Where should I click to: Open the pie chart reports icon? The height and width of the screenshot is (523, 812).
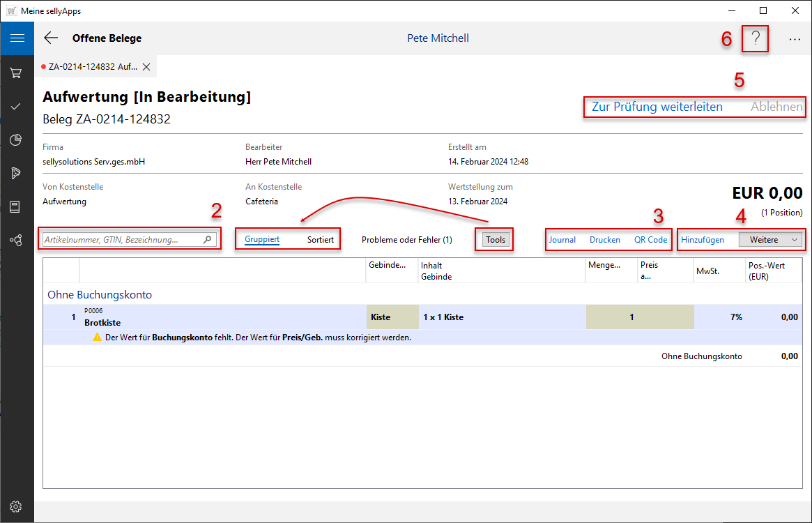17,139
